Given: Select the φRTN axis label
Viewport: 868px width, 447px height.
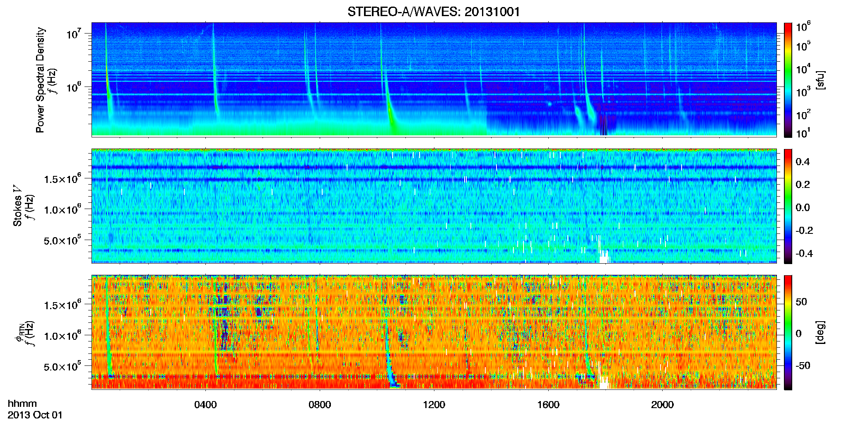Looking at the screenshot, I should pyautogui.click(x=19, y=333).
